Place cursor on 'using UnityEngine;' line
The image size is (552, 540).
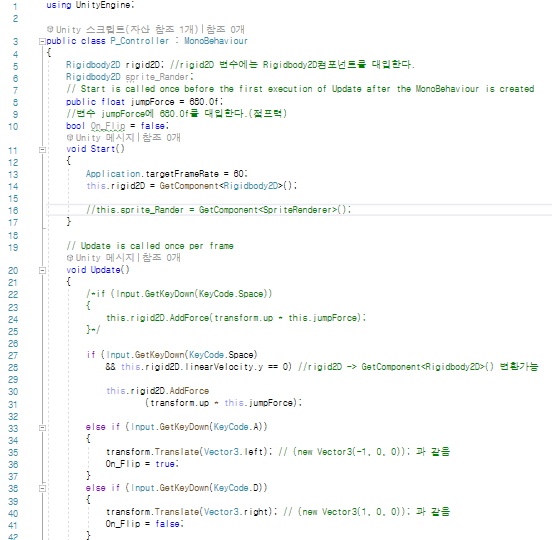90,5
